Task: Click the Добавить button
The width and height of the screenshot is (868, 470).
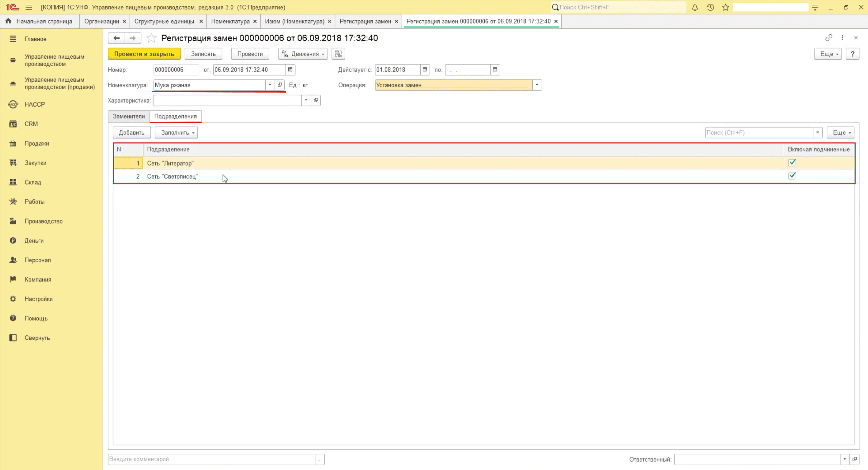Action: [x=132, y=132]
